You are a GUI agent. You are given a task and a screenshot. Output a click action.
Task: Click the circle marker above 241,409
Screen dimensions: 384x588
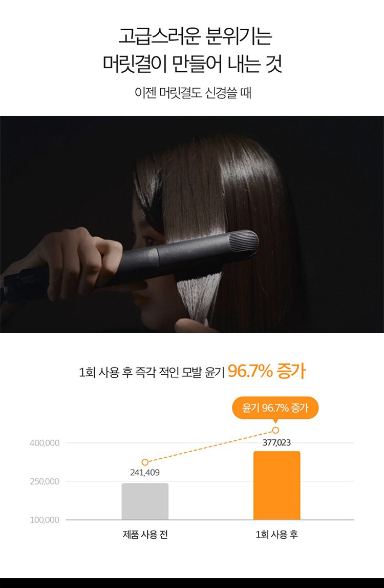tap(145, 462)
